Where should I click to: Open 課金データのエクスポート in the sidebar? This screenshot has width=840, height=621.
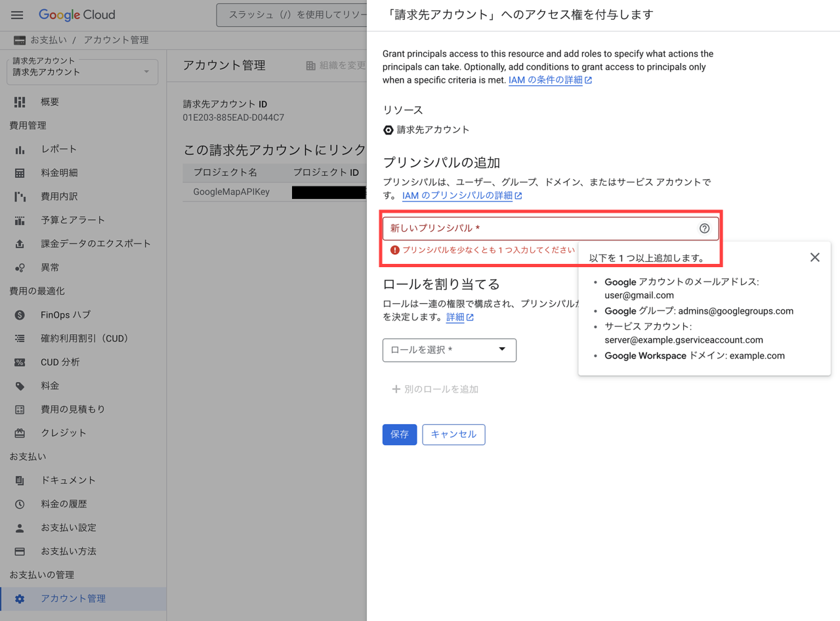pyautogui.click(x=83, y=244)
